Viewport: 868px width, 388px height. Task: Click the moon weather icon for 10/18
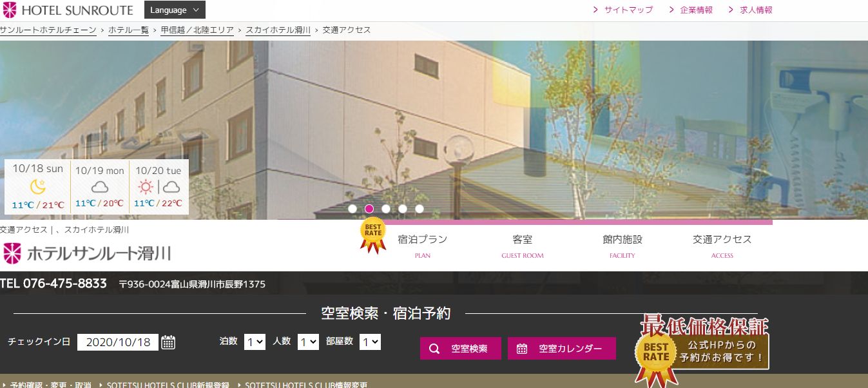[38, 187]
